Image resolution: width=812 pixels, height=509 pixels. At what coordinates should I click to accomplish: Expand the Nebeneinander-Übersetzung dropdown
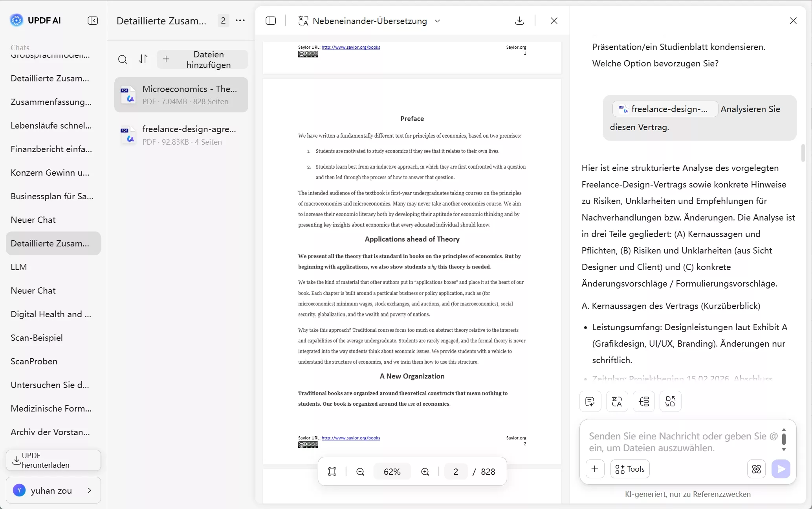pyautogui.click(x=438, y=21)
